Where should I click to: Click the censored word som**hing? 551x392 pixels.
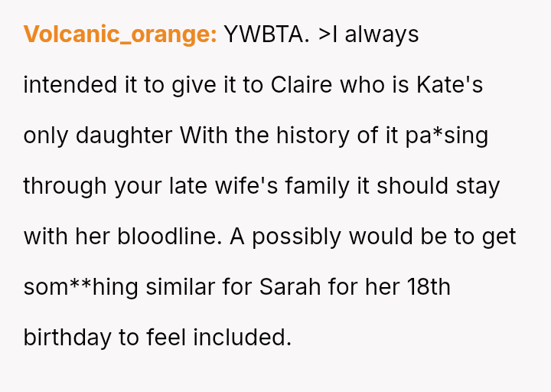80,287
